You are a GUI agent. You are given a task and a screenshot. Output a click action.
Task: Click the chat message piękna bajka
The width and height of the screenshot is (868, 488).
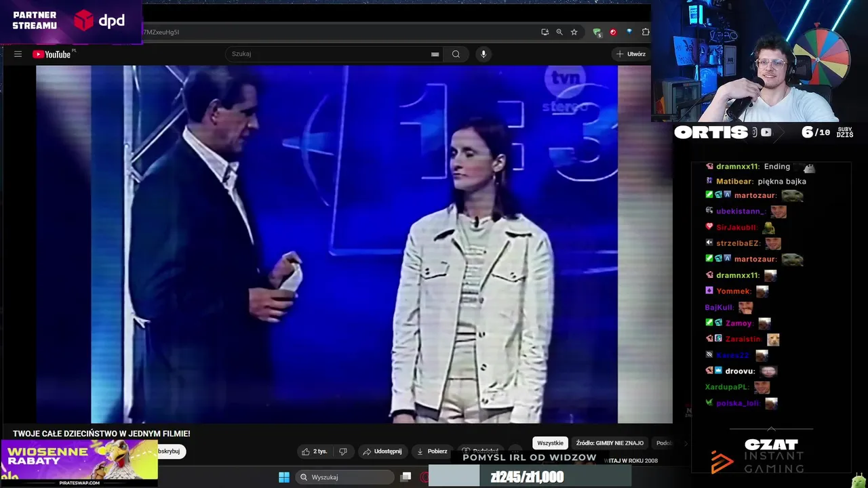pyautogui.click(x=782, y=182)
